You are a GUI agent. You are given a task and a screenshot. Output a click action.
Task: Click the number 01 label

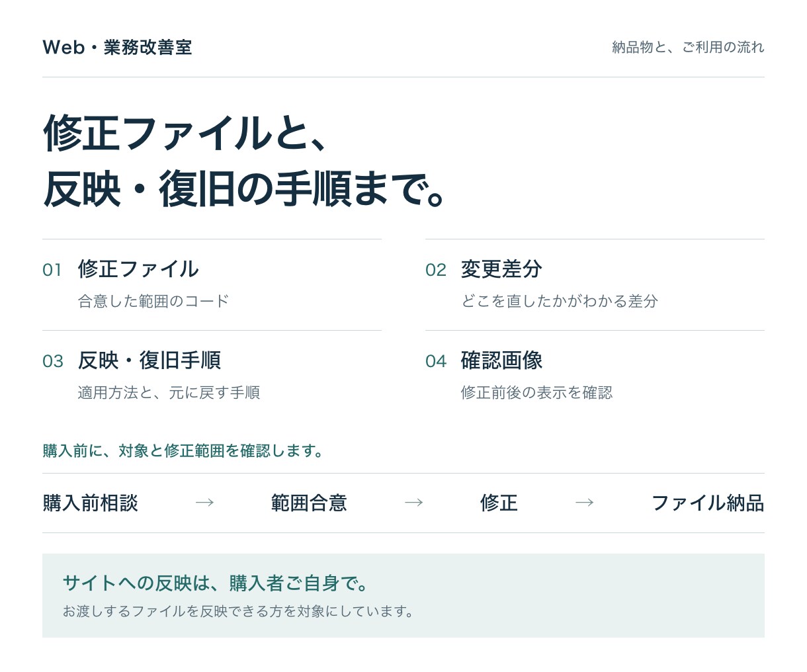(x=52, y=270)
